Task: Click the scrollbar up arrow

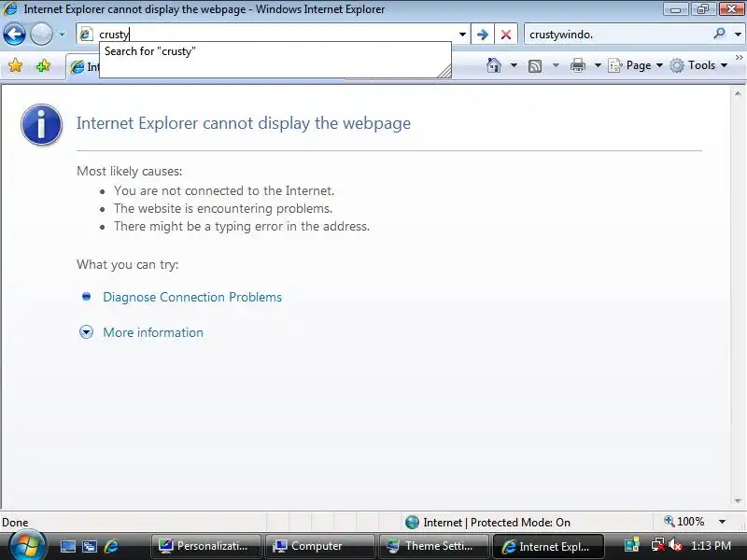Action: click(738, 94)
